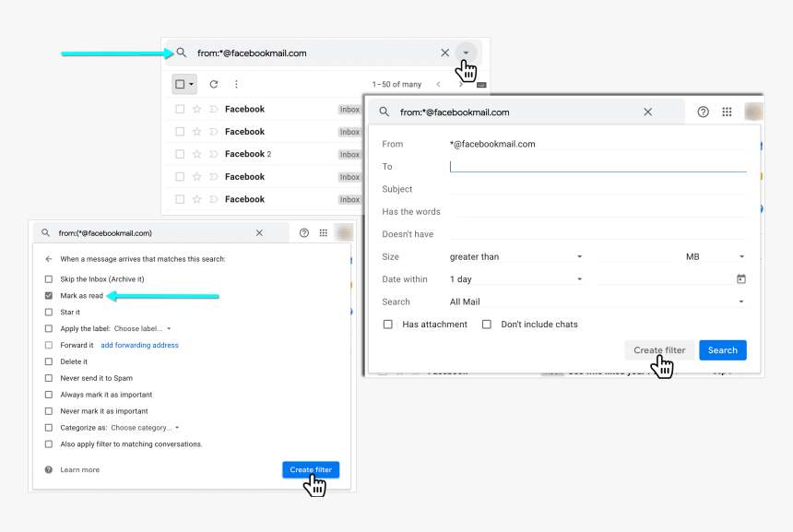Open Google apps grid in filter criteria window
This screenshot has width=793, height=532.
727,112
